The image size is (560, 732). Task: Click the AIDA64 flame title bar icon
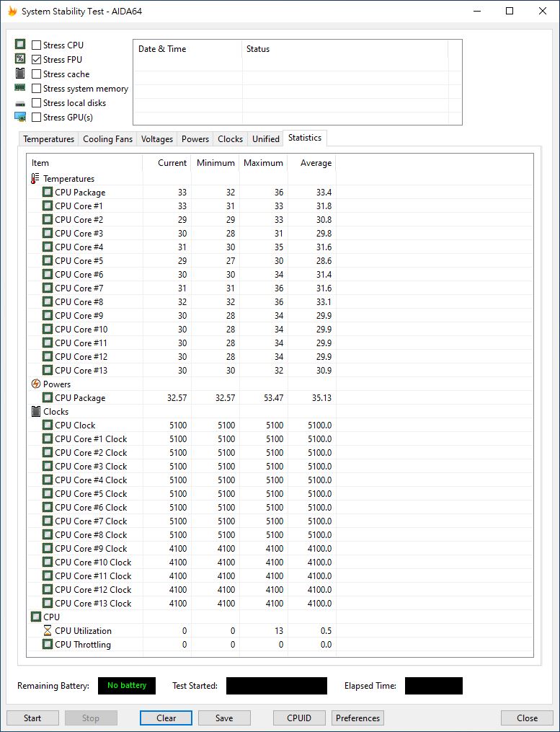(x=12, y=11)
